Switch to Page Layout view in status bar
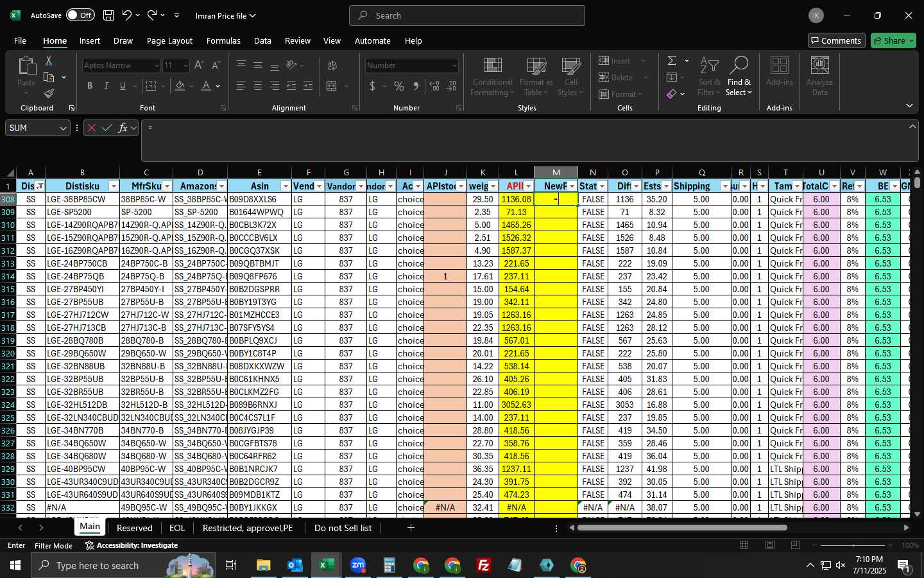924x578 pixels. point(770,545)
